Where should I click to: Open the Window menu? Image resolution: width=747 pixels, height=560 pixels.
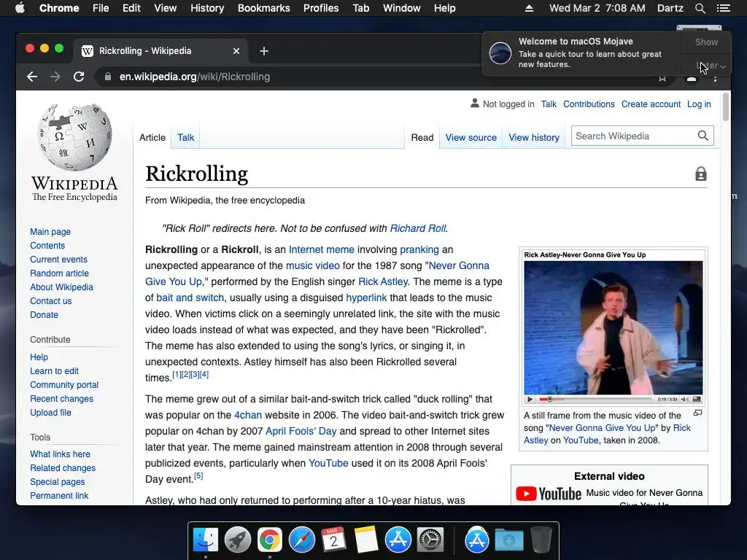tap(402, 8)
